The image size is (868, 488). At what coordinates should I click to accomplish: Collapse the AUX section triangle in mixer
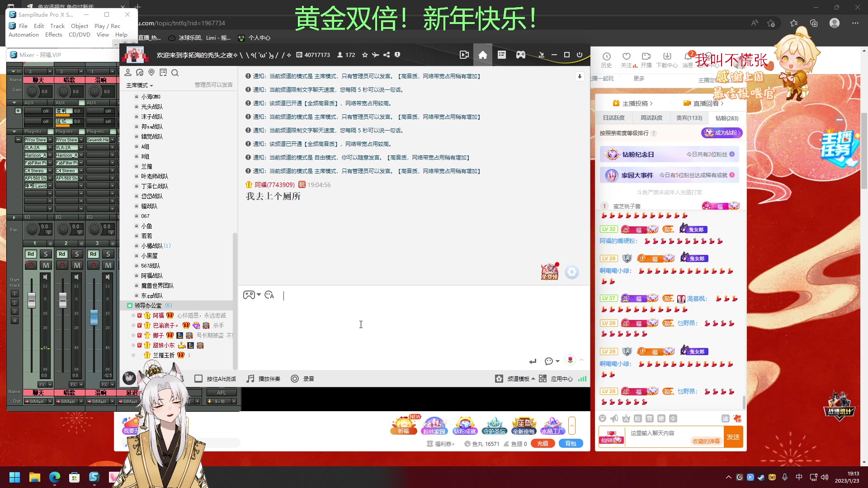click(14, 103)
